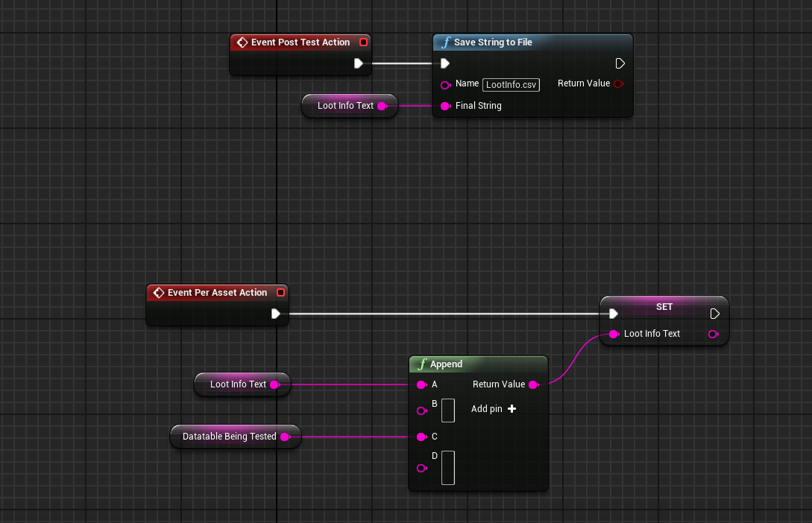Click the Append D text input box
Screen dimensions: 812x523
[447, 467]
